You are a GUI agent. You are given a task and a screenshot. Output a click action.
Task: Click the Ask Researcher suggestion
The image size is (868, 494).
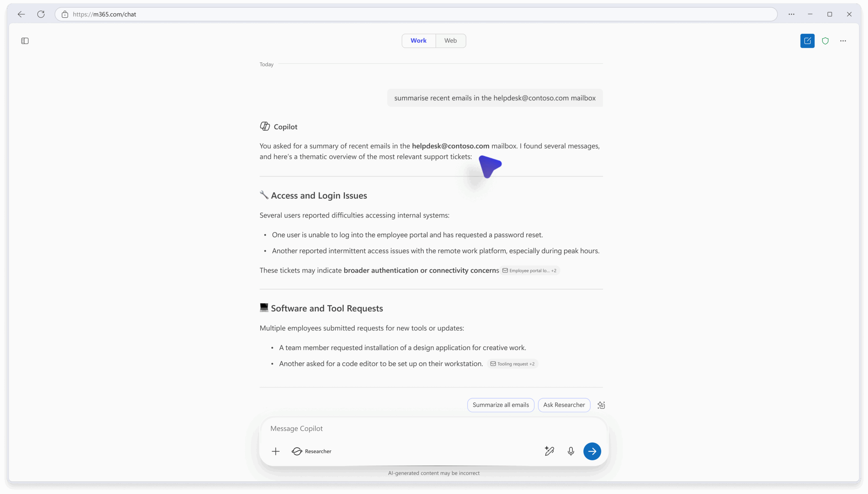pyautogui.click(x=564, y=405)
